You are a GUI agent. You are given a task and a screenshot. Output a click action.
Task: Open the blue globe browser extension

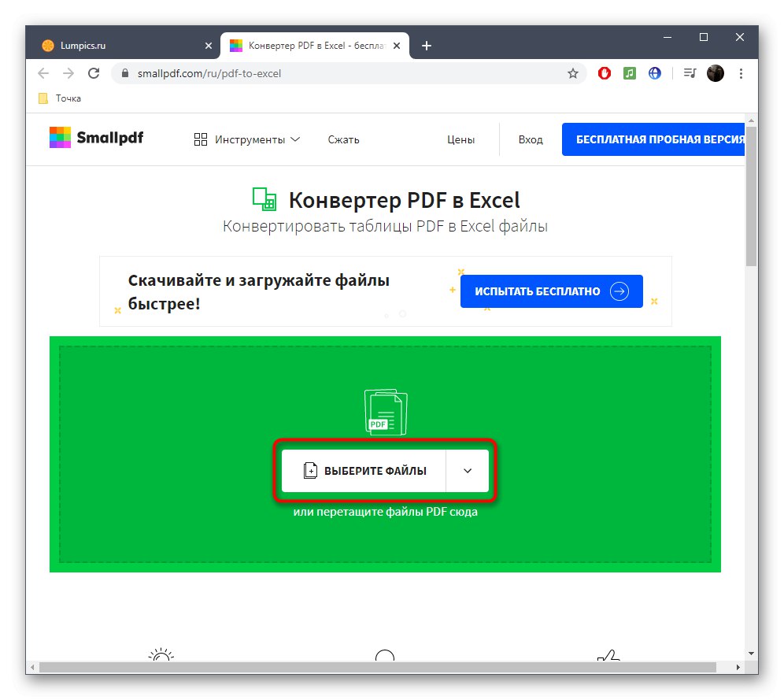coord(655,73)
